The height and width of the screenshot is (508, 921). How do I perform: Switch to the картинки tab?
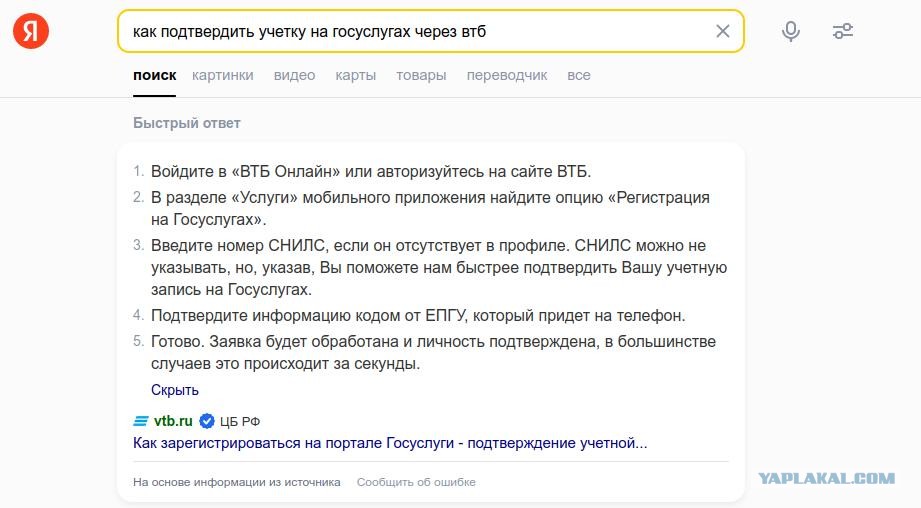click(x=223, y=76)
